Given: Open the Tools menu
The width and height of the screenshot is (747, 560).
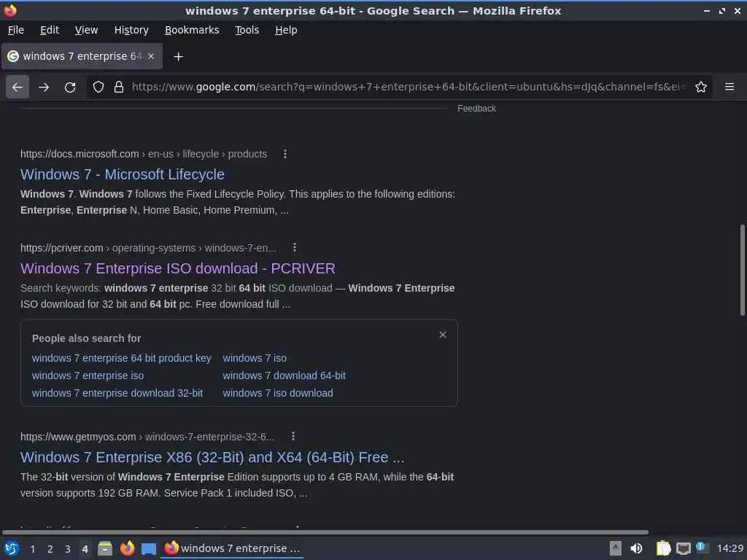Looking at the screenshot, I should coord(247,30).
